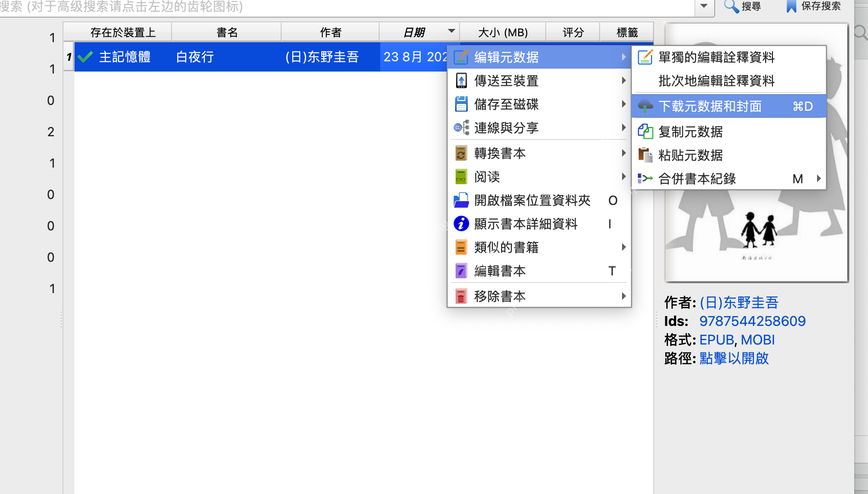Click the 連線與分享 sharing globe icon

(x=459, y=127)
